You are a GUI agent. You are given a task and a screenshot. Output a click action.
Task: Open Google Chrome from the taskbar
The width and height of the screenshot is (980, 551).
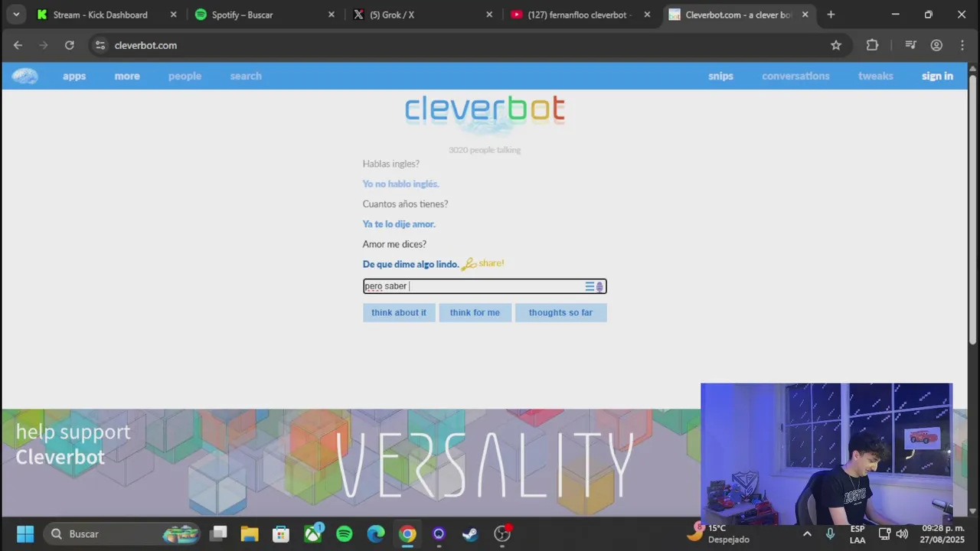point(407,533)
